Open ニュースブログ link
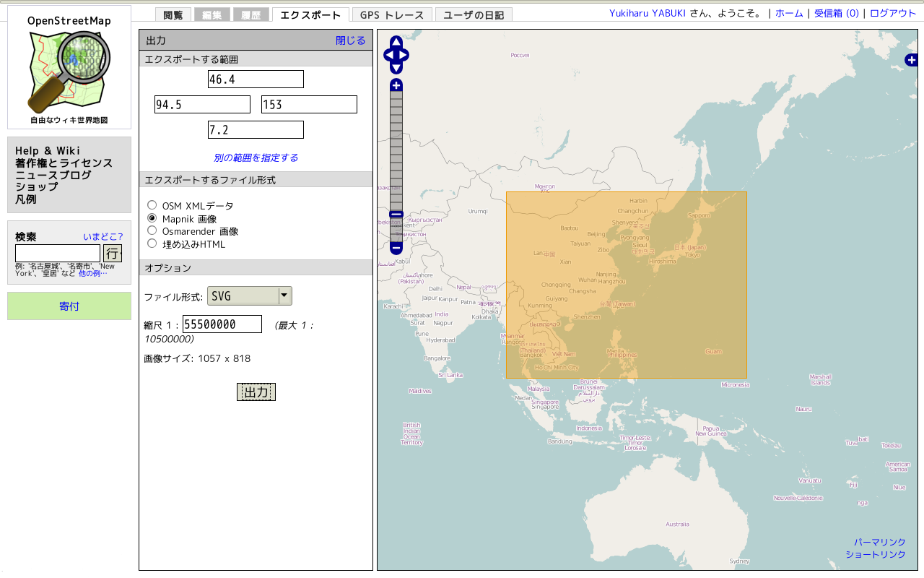This screenshot has height=578, width=924. coord(53,175)
